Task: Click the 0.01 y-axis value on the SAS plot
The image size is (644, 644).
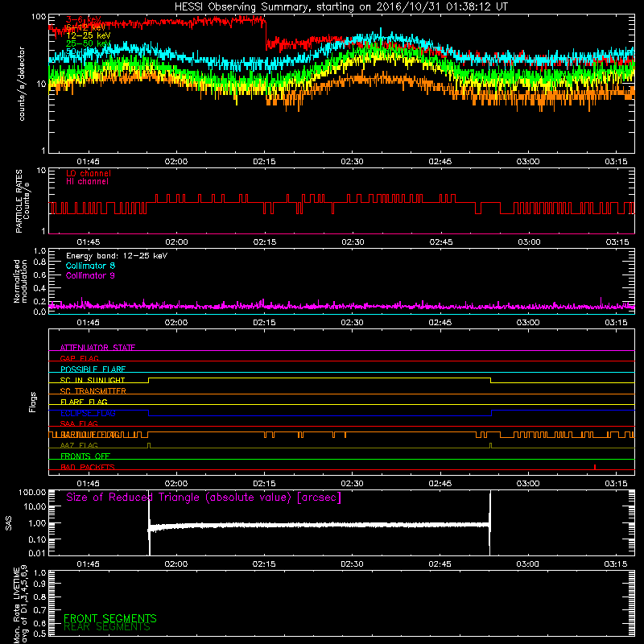Action: (37, 553)
